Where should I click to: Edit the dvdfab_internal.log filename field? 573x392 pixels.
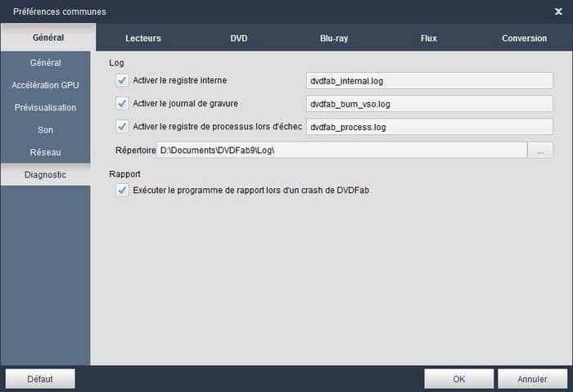430,81
